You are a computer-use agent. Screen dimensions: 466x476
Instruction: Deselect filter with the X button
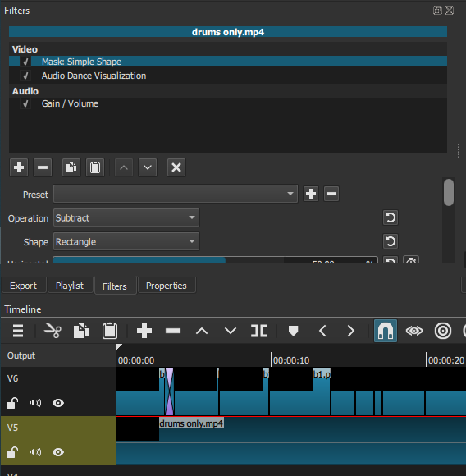point(176,167)
